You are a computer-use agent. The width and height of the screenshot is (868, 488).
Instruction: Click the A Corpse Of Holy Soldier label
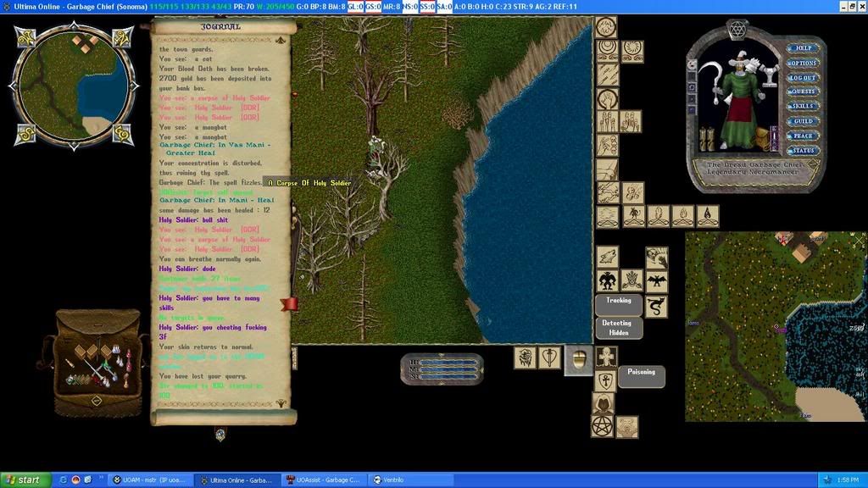pos(309,183)
